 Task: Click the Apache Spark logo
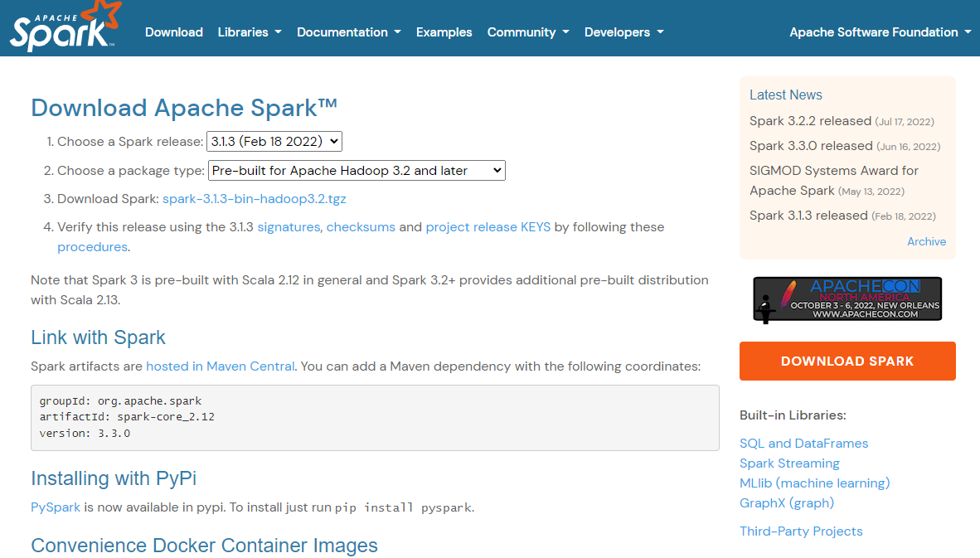(x=65, y=27)
